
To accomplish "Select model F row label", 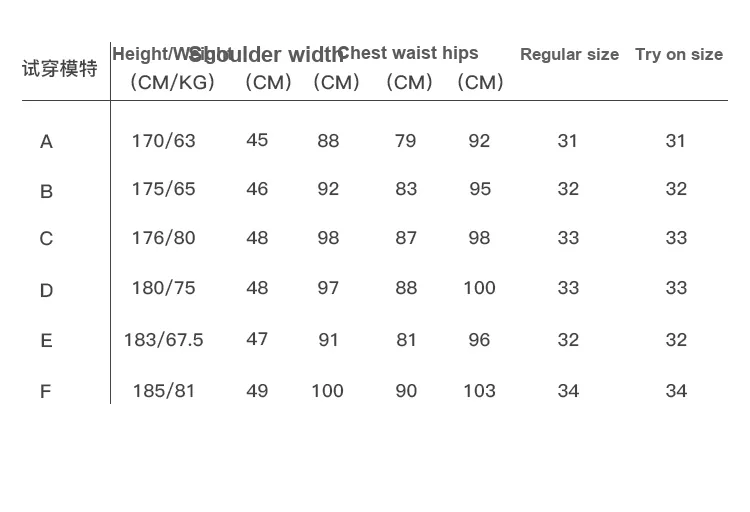I will pos(45,392).
